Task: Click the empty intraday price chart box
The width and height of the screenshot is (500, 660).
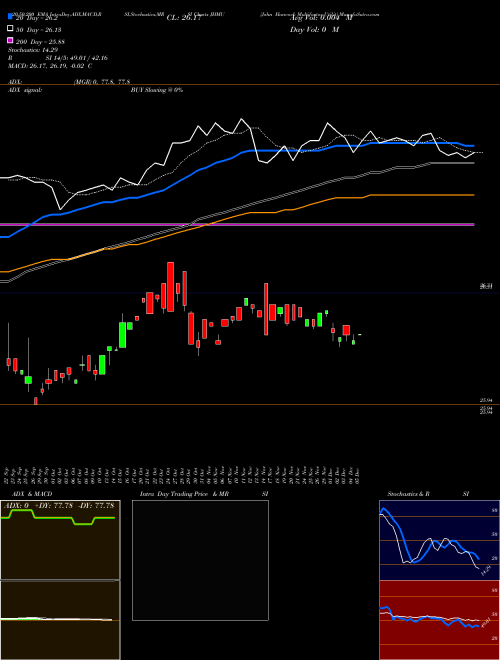Action: [x=200, y=560]
